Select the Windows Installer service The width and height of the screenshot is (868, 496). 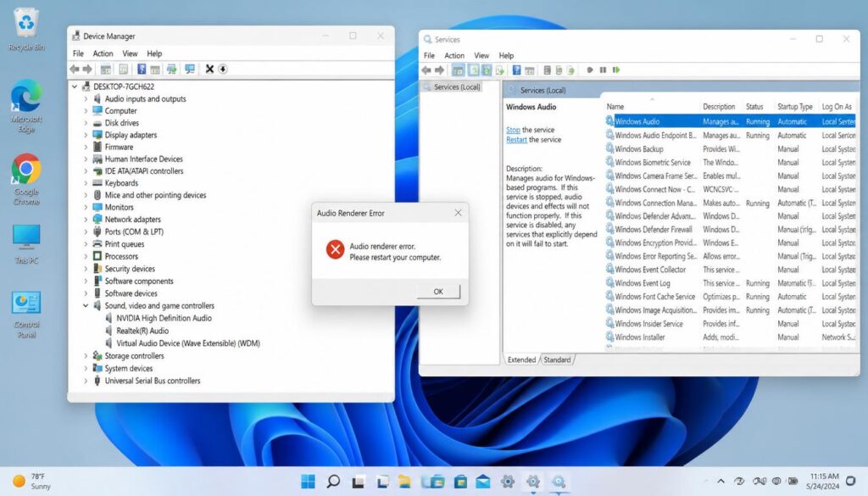730,337
